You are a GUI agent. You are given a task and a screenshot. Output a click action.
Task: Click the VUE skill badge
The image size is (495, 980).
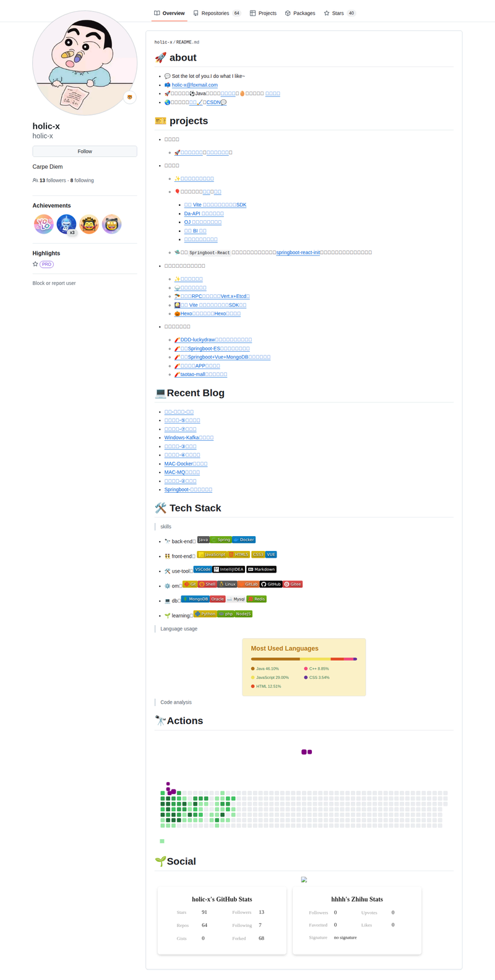(271, 555)
